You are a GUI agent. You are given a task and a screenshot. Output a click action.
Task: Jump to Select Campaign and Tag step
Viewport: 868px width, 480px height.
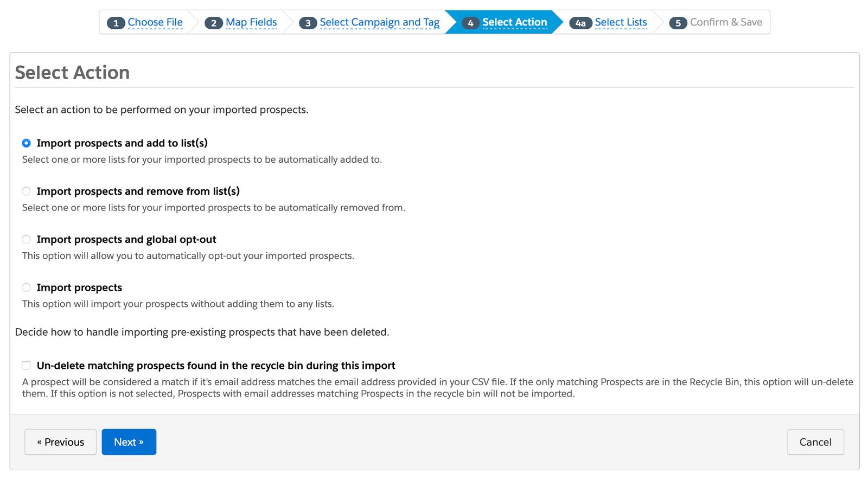(x=380, y=22)
